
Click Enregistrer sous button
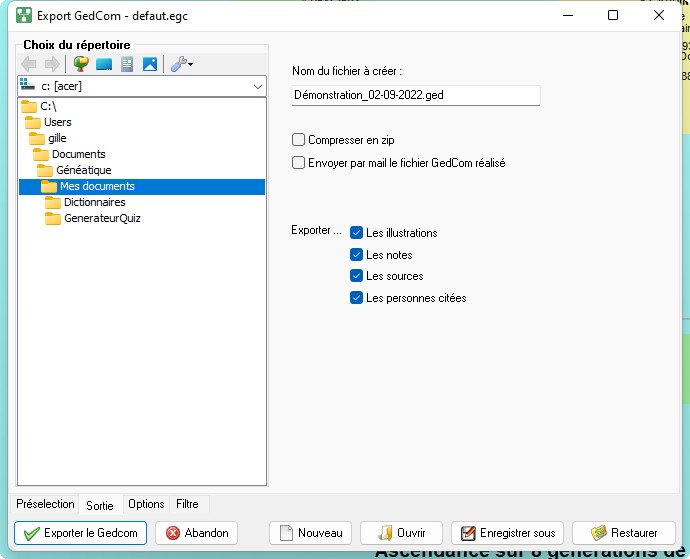coord(507,533)
